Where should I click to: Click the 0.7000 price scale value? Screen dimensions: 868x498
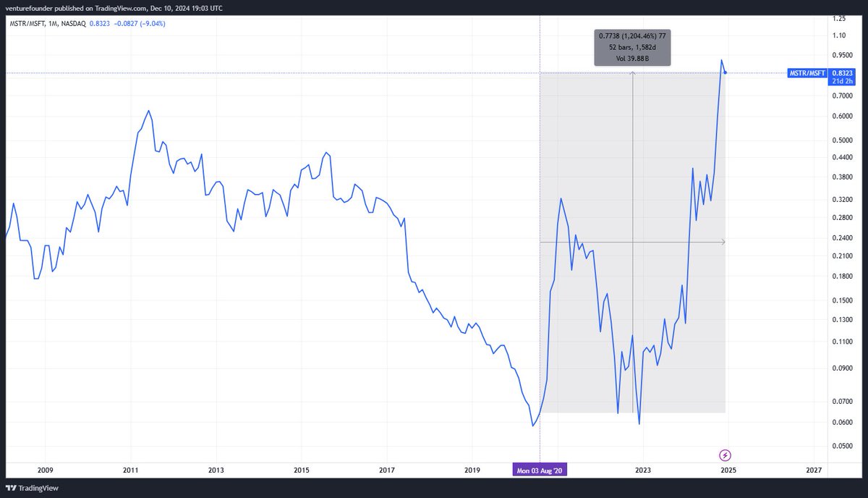843,96
